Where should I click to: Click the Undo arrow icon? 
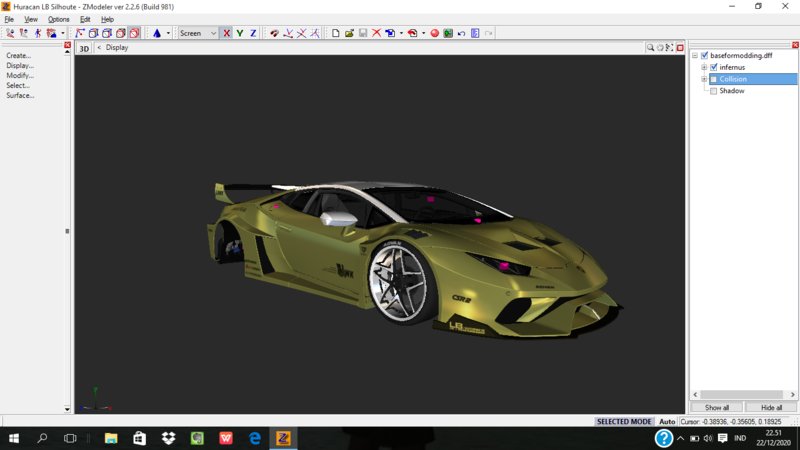tap(461, 33)
